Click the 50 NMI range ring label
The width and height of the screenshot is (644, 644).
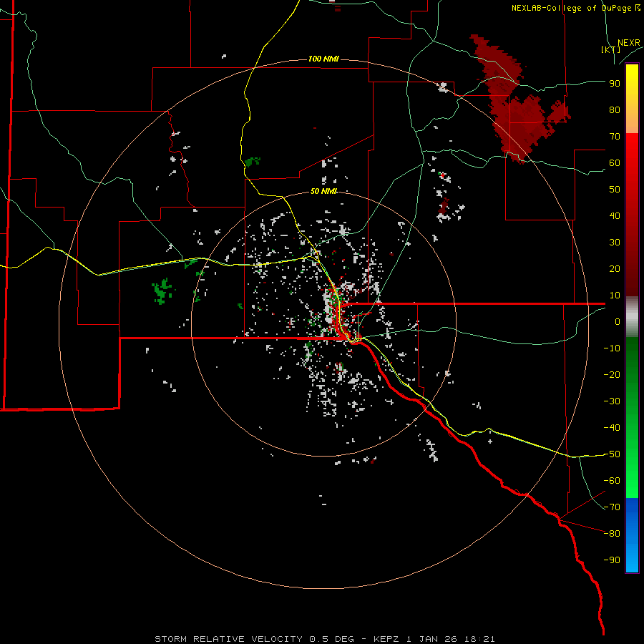[x=323, y=191]
